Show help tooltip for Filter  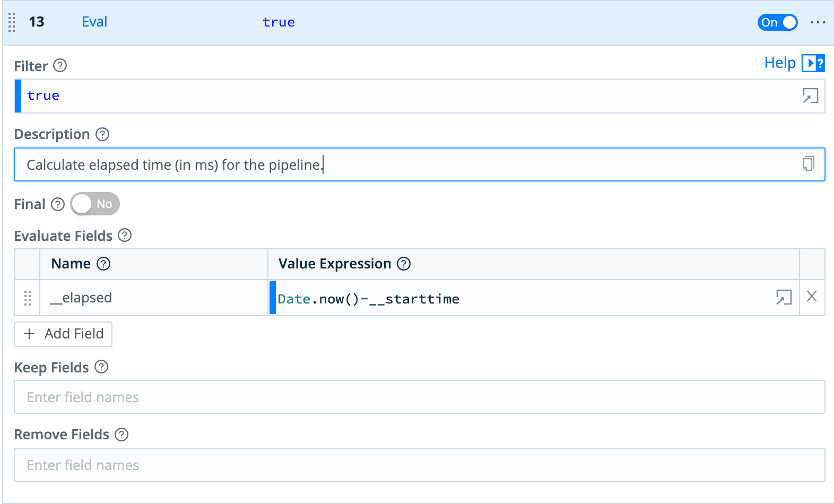60,66
